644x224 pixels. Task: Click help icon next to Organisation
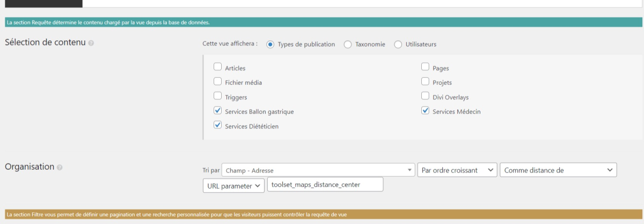[60, 168]
